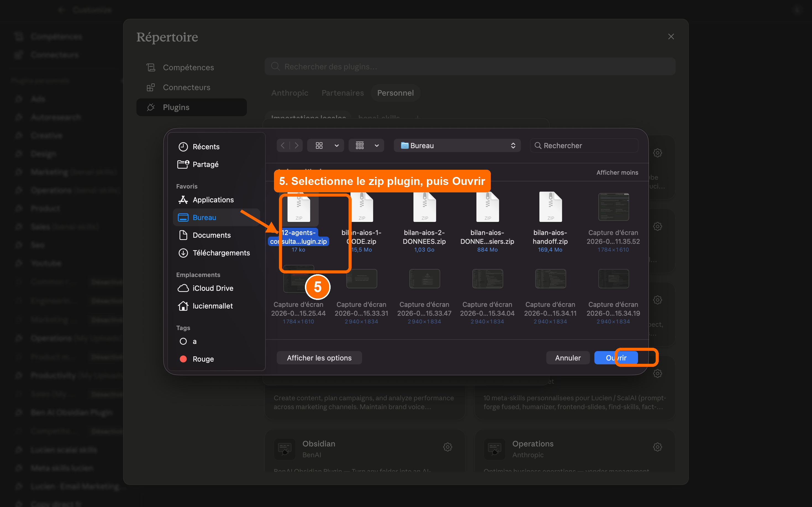Open settings gear for Obsidian plugin
812x507 pixels.
(448, 447)
